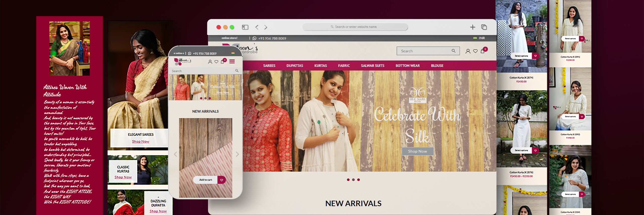Show next product in mobile New Arrivals carousel

coord(237,154)
